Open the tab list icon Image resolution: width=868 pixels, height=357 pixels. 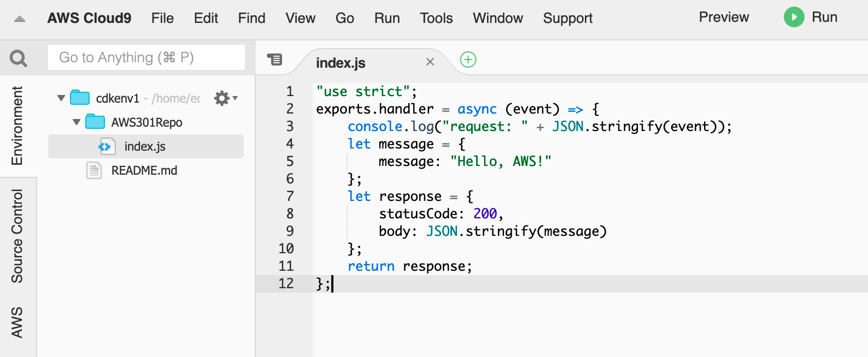pyautogui.click(x=274, y=59)
